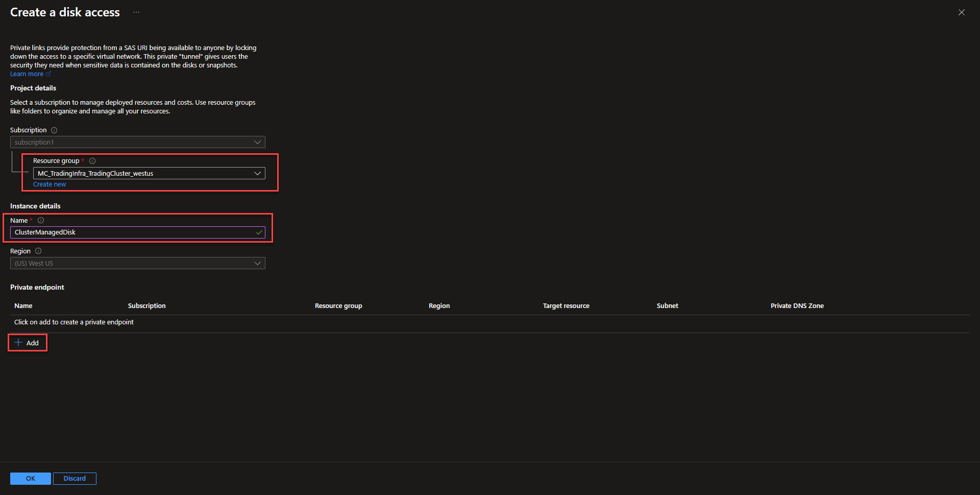Close the Create a disk access pane
Image resolution: width=980 pixels, height=495 pixels.
(961, 12)
